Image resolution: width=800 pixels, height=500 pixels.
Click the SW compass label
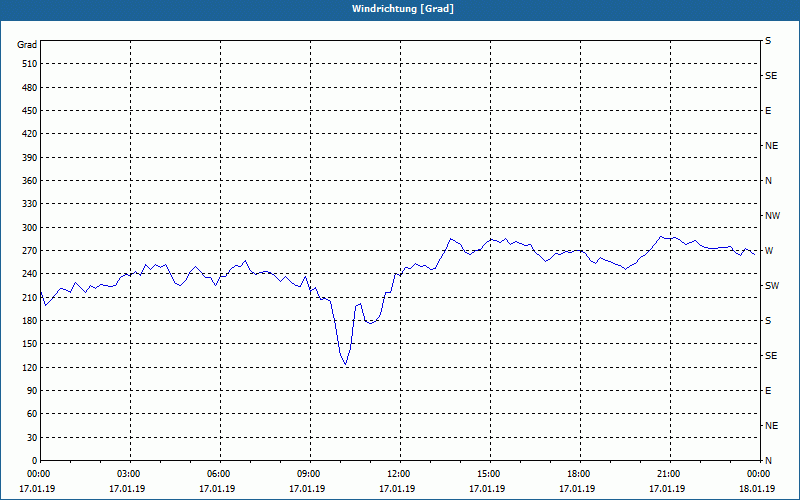[x=772, y=286]
